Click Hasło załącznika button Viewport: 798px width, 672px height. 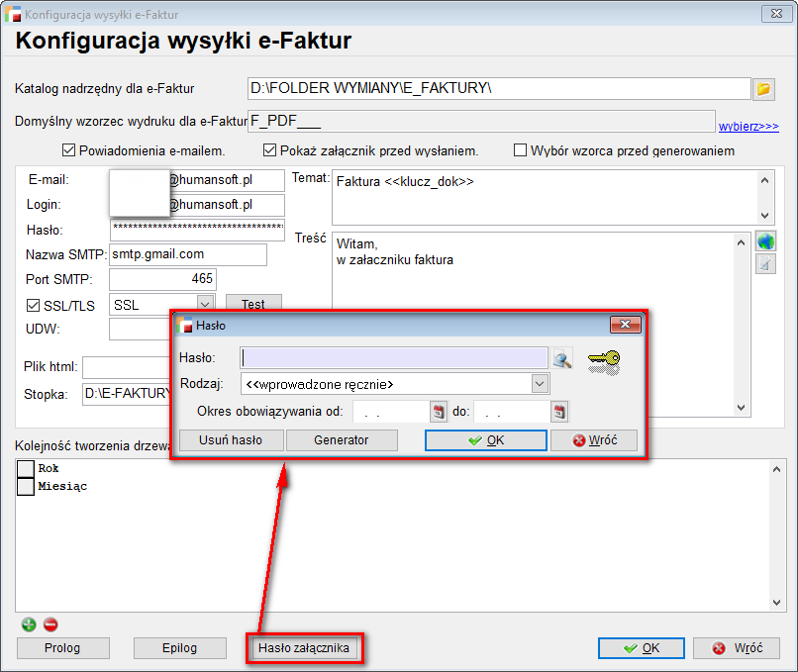pyautogui.click(x=304, y=648)
